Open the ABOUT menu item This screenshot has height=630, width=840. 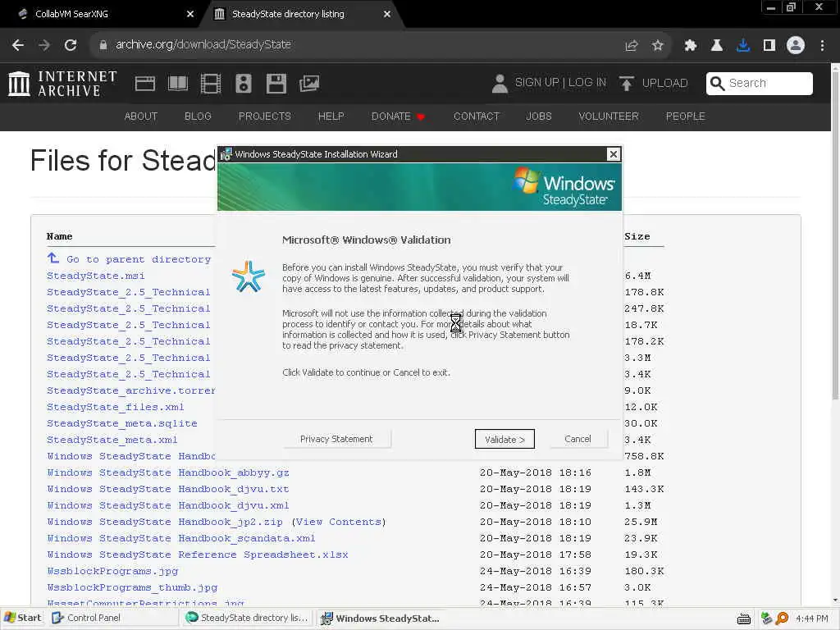tap(141, 116)
